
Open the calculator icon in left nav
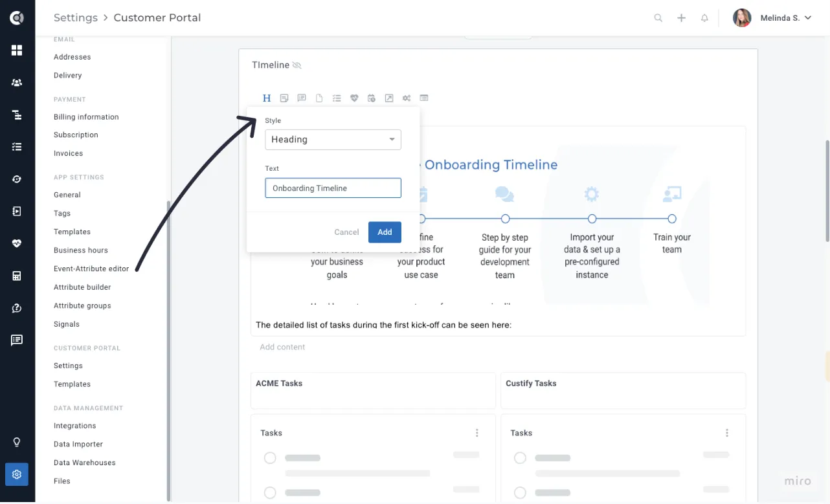point(17,276)
